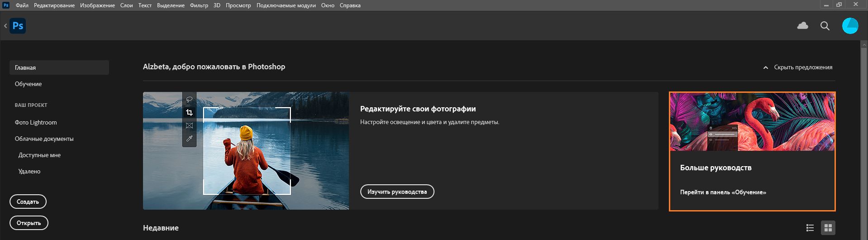Open the Текст menu
Viewport: 868px width, 240px height.
tap(145, 5)
